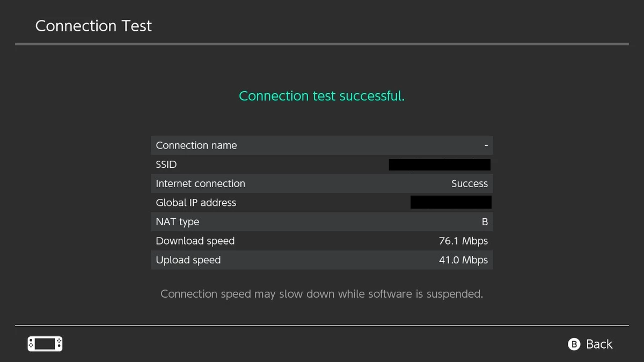644x362 pixels.
Task: Click the dash value beside Connection name
Action: point(486,145)
